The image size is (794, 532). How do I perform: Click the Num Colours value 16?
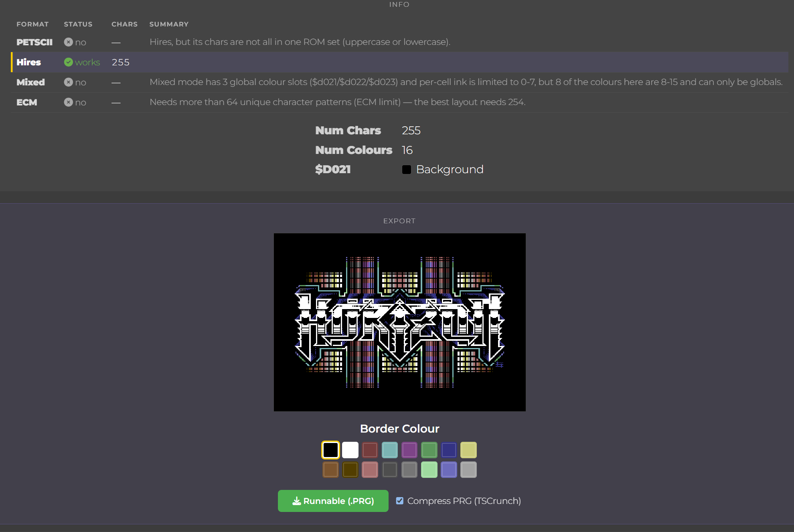[x=407, y=150]
